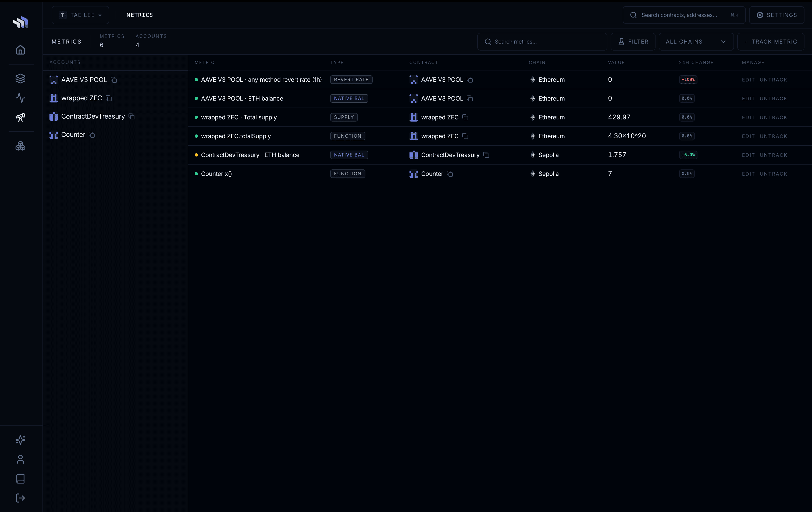Click the logout icon in sidebar
This screenshot has width=812, height=512.
click(x=21, y=498)
